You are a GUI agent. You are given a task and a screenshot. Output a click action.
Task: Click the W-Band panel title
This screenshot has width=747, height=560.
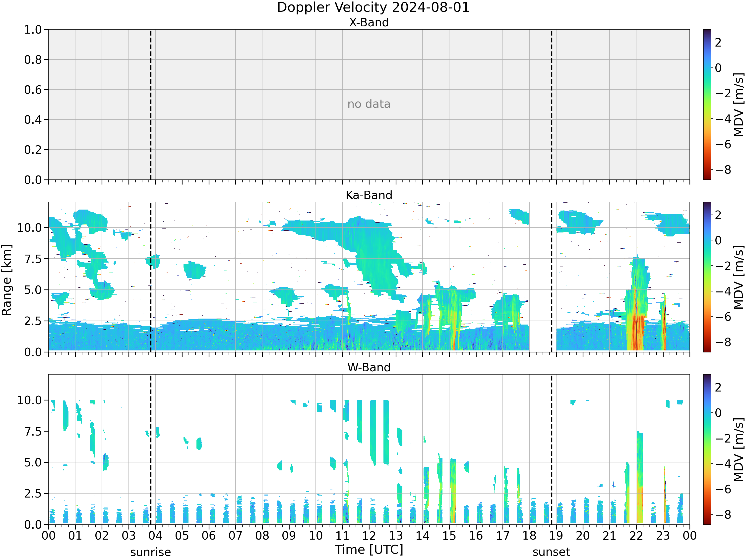pyautogui.click(x=369, y=367)
